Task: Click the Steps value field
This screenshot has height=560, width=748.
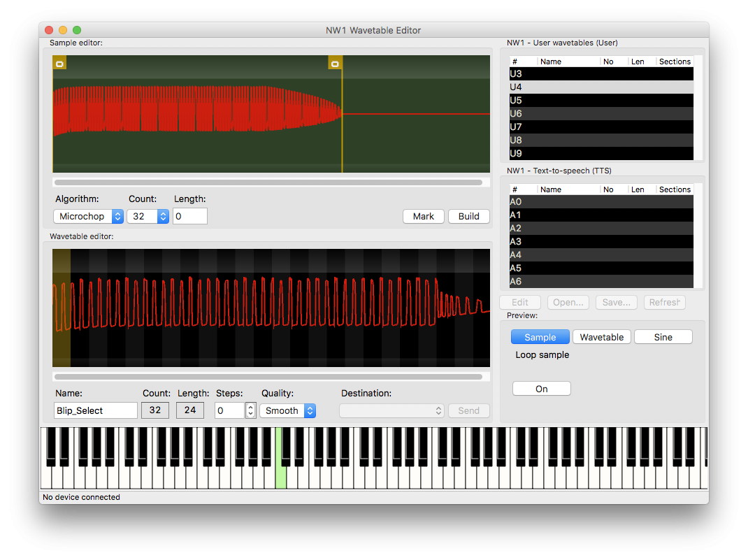Action: [230, 410]
